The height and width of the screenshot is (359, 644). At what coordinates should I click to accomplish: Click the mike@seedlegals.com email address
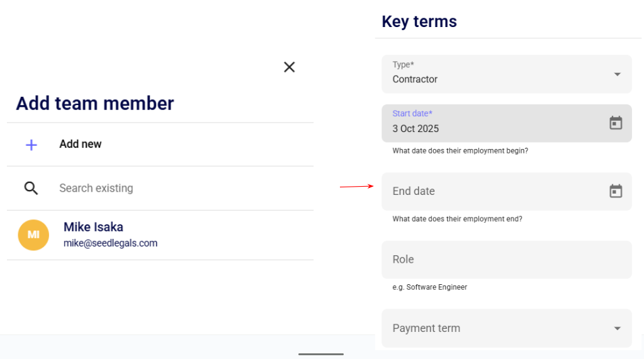tap(110, 243)
